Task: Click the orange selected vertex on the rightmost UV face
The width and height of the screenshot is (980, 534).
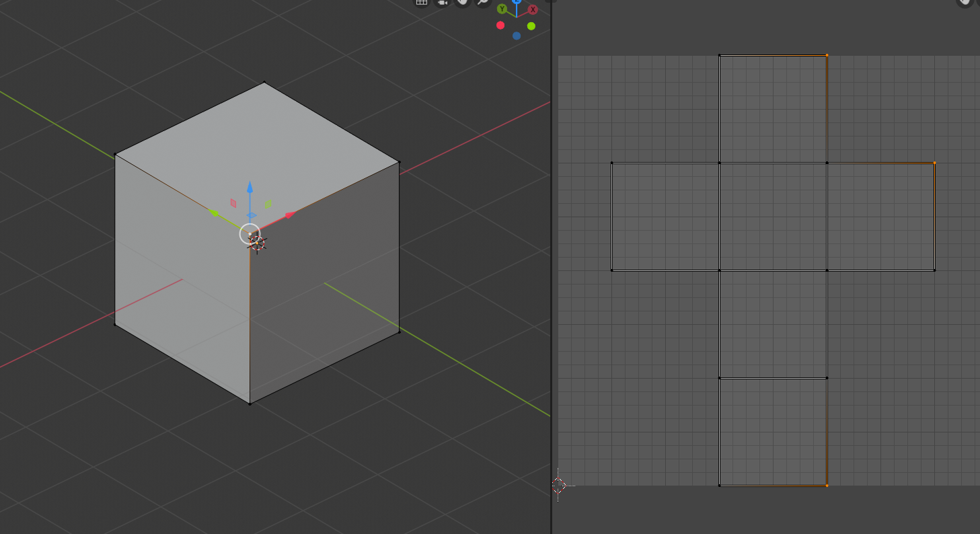Action: [935, 162]
